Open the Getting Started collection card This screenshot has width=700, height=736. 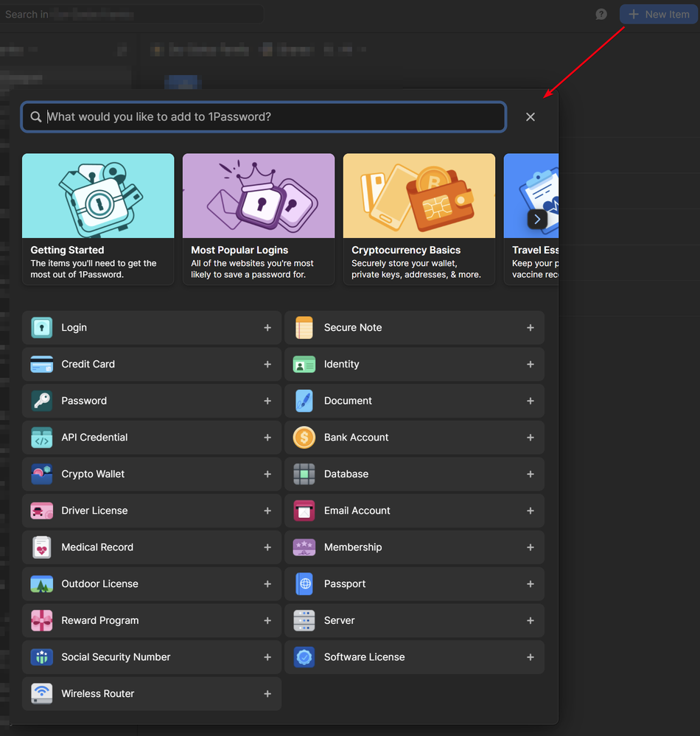point(98,219)
